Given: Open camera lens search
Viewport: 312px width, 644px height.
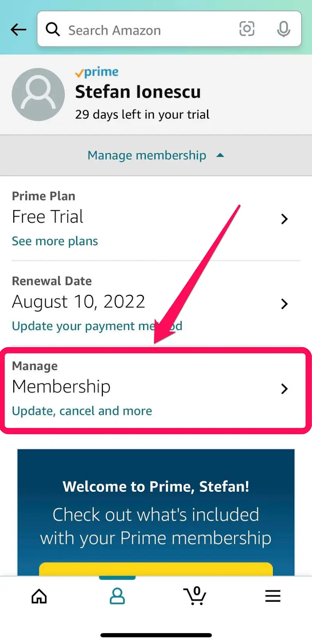Looking at the screenshot, I should pos(247,29).
